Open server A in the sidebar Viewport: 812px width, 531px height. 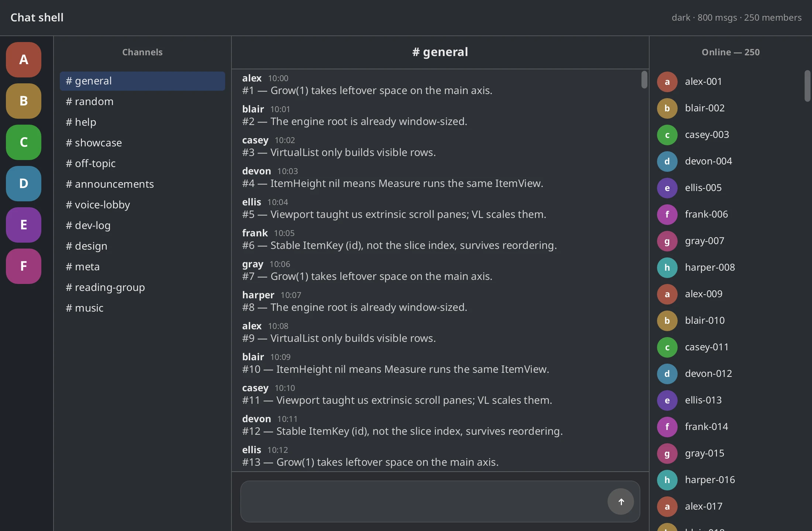24,60
